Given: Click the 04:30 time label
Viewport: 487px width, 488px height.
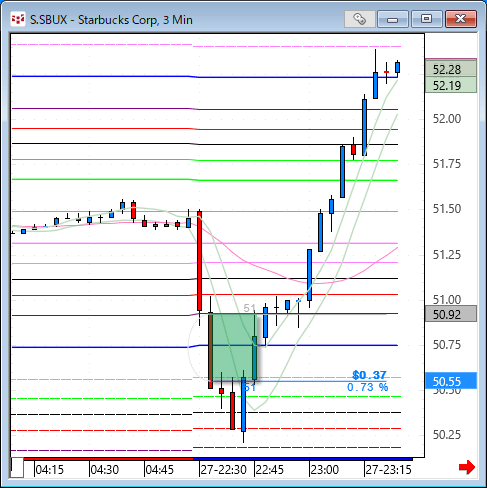Looking at the screenshot, I should coord(105,470).
